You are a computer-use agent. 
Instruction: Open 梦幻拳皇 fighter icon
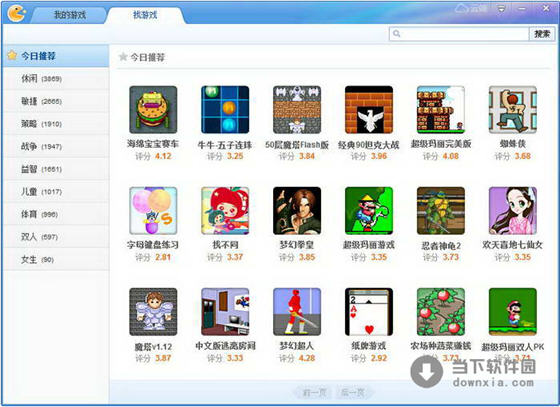(297, 211)
